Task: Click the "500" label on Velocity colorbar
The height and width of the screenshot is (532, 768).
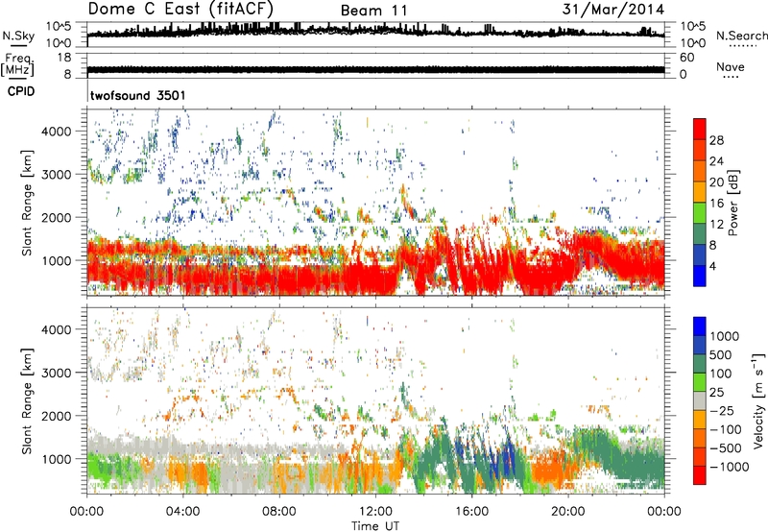Action: point(723,354)
